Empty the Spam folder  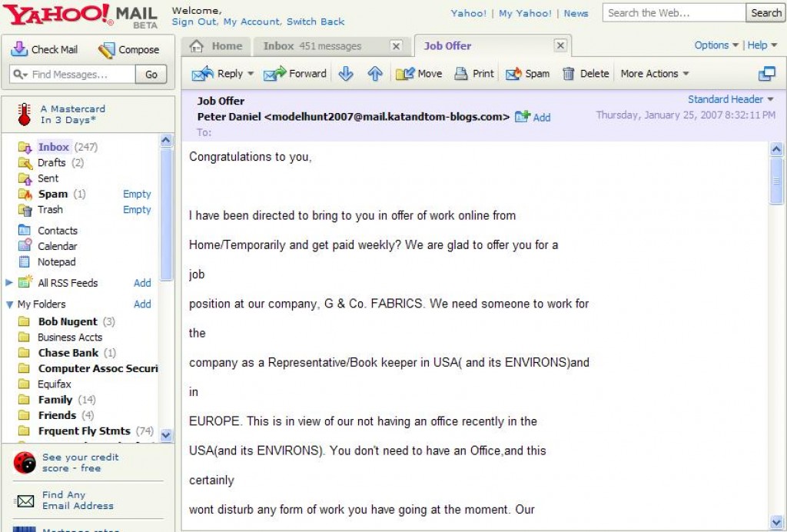[x=137, y=194]
